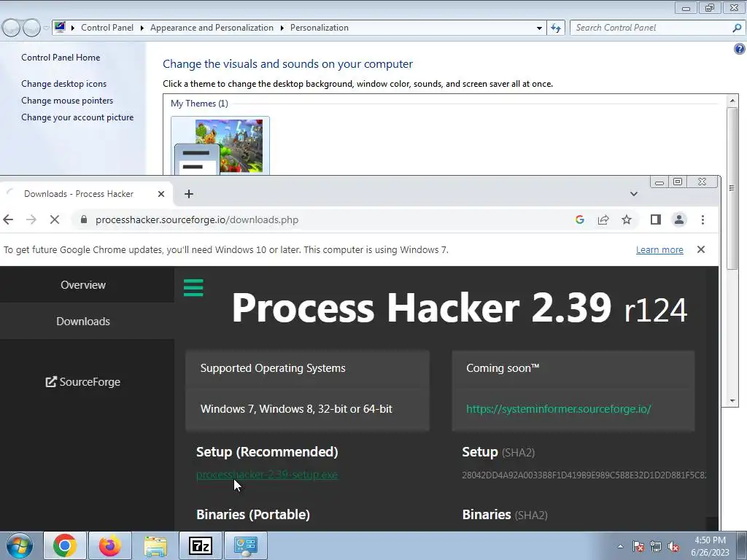This screenshot has width=747, height=560.
Task: View site information via the lock icon
Action: (x=84, y=219)
